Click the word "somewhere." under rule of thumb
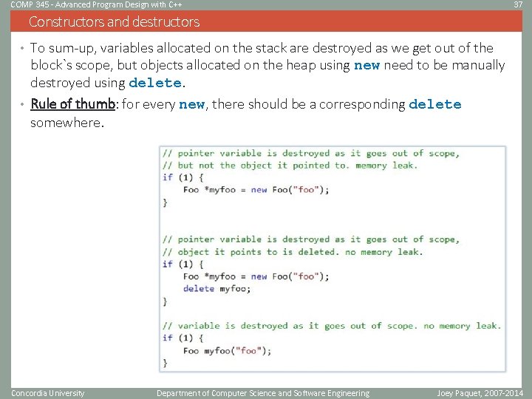Viewport: 532px width, 399px height. (67, 123)
